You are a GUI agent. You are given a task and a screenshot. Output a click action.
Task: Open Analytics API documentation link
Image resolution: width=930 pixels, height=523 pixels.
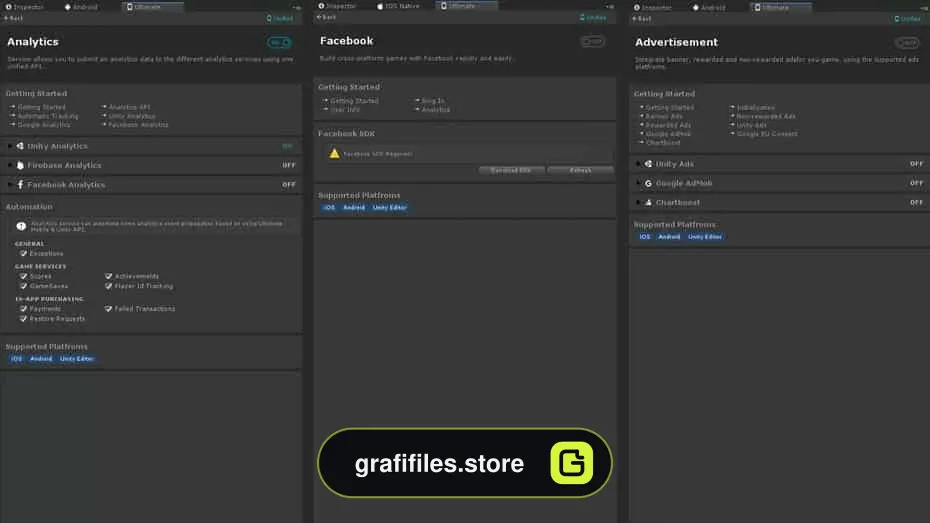tap(129, 107)
